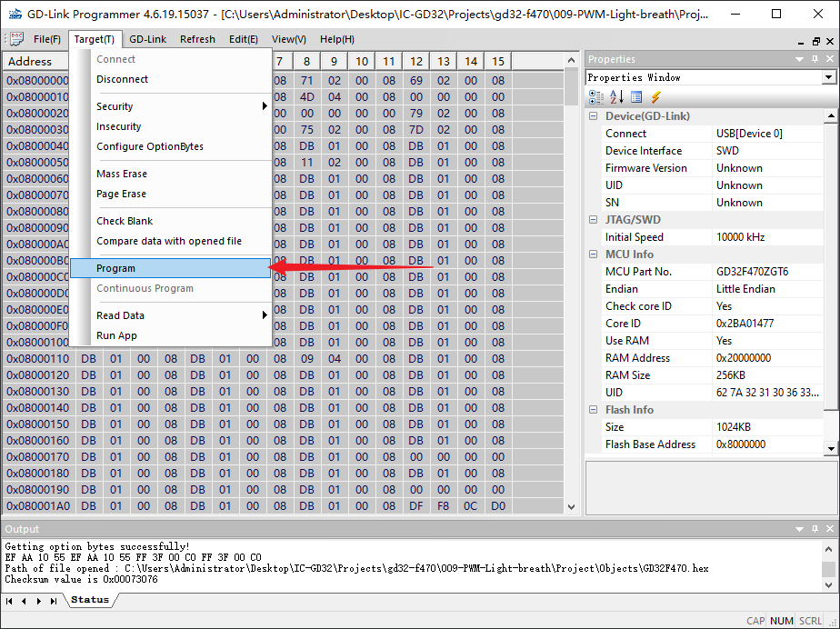Select Initial Speed value 10000 kHz

click(767, 237)
